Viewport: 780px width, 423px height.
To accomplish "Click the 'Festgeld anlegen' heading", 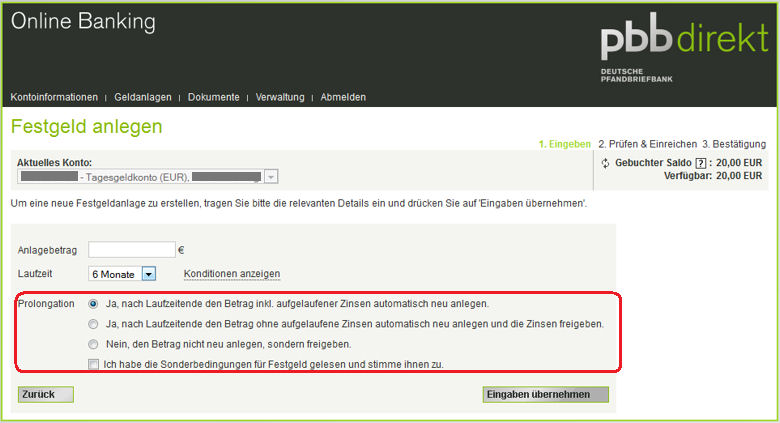I will coord(87,126).
